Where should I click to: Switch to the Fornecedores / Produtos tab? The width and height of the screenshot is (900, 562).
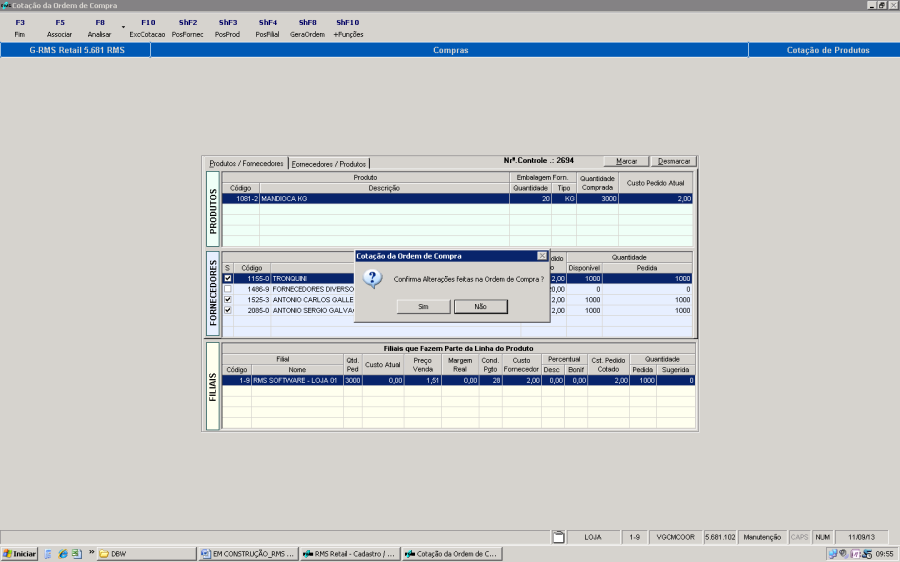pyautogui.click(x=329, y=164)
